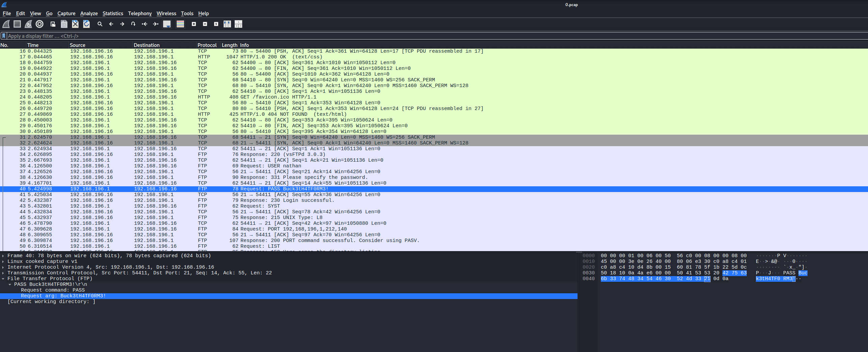Viewport: 868px width, 352px height.
Task: Expand the Frame 40 details
Action: [x=3, y=256]
